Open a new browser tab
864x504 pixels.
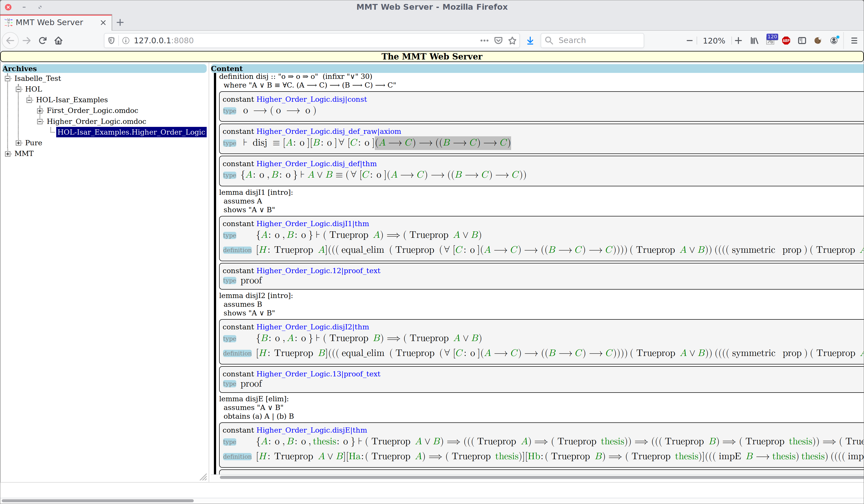pos(120,22)
